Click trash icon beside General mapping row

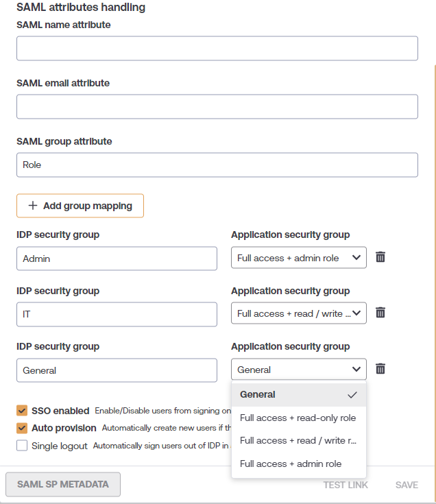point(380,369)
